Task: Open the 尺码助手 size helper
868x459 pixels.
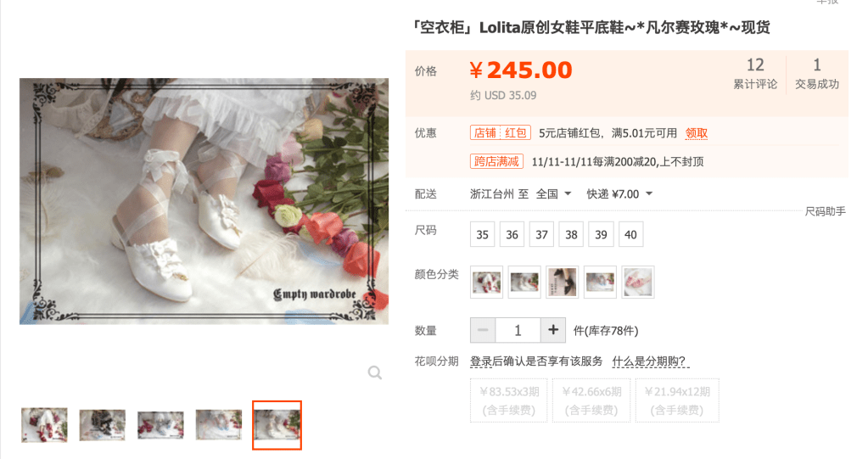Action: click(825, 211)
